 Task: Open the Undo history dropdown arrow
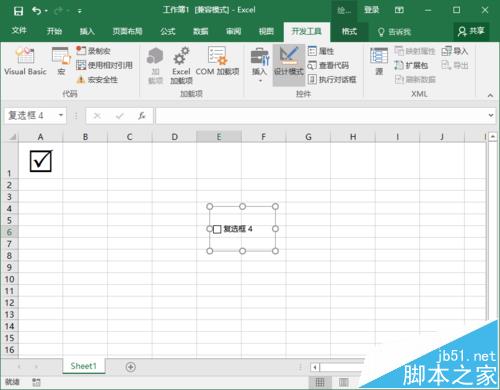pos(46,11)
